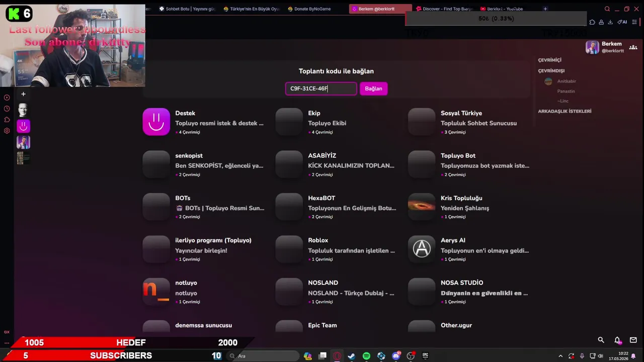Switch to the Sohbet Botu browser tab
Screen dimensions: 644x362
pos(187,9)
